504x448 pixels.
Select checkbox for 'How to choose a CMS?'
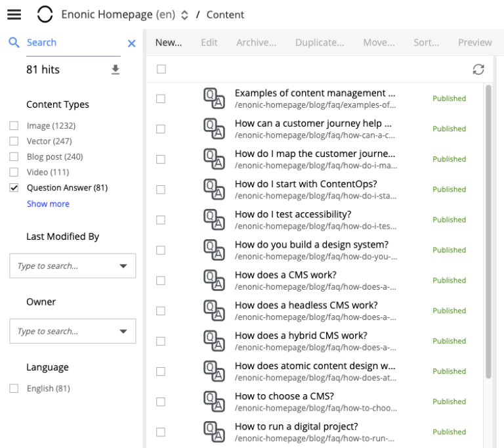(161, 401)
